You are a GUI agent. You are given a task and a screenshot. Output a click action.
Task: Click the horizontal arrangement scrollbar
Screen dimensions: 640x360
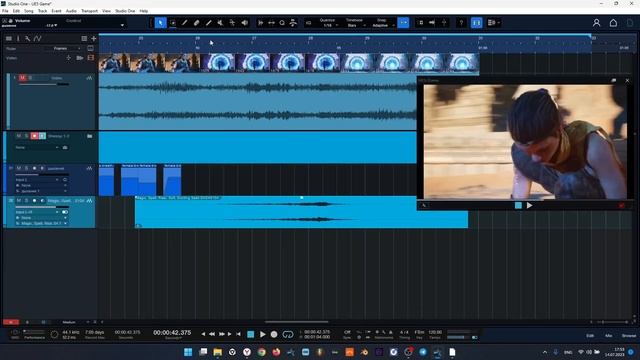click(x=296, y=322)
